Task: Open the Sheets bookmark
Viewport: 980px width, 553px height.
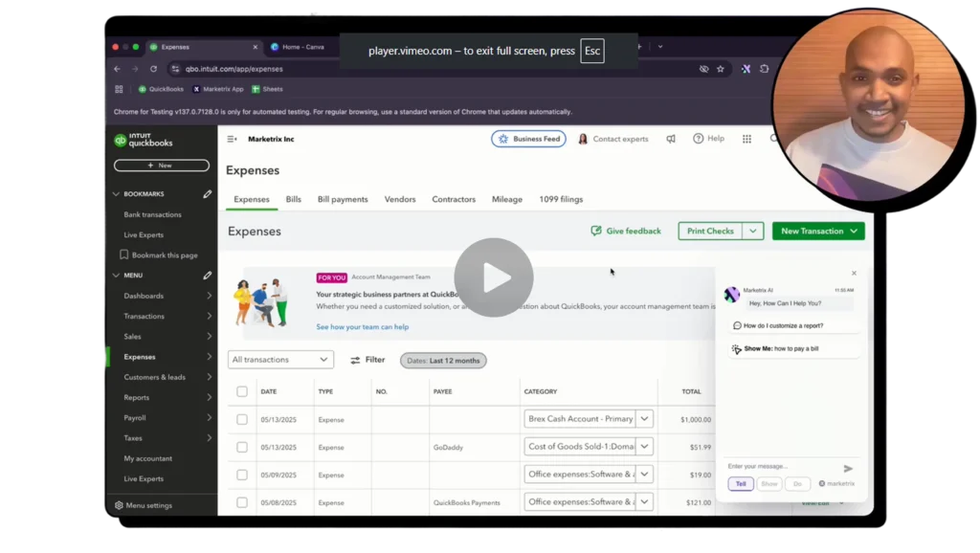Action: tap(268, 89)
